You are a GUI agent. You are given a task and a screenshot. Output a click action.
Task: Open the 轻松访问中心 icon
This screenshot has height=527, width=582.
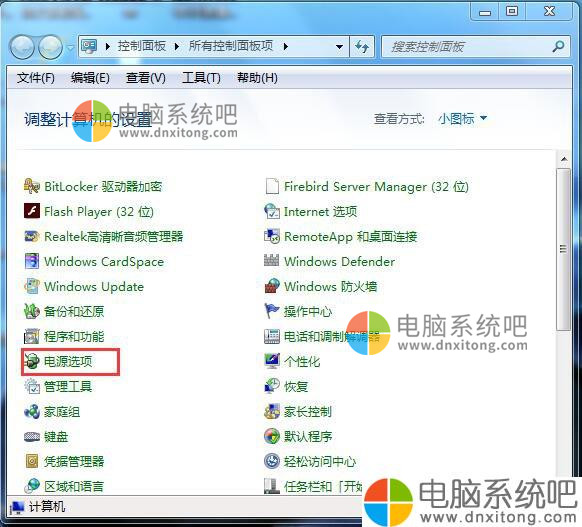click(x=272, y=461)
